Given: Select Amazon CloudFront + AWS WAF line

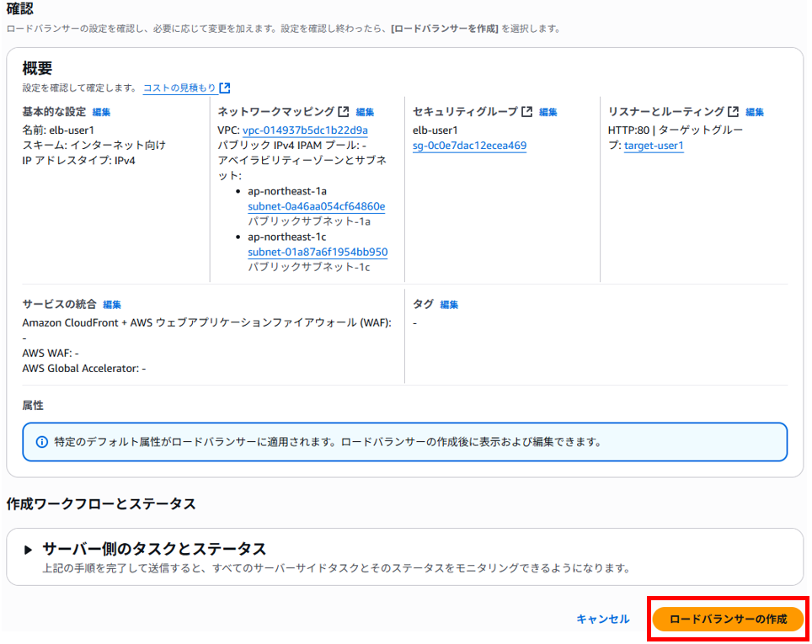Looking at the screenshot, I should pyautogui.click(x=206, y=323).
